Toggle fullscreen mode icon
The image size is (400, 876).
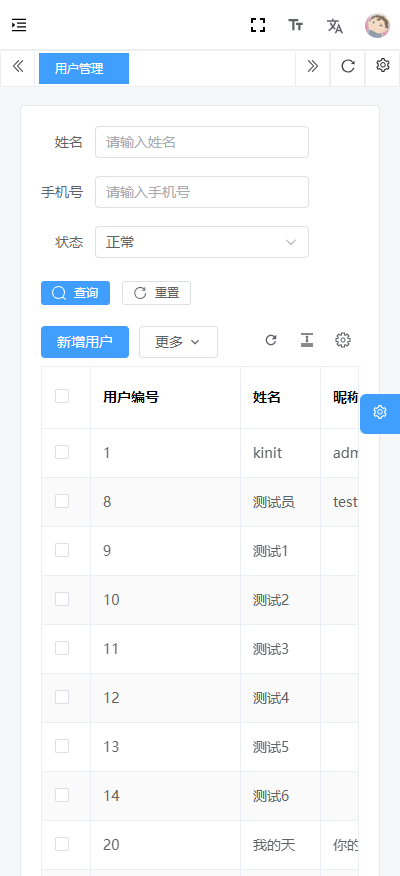click(258, 25)
